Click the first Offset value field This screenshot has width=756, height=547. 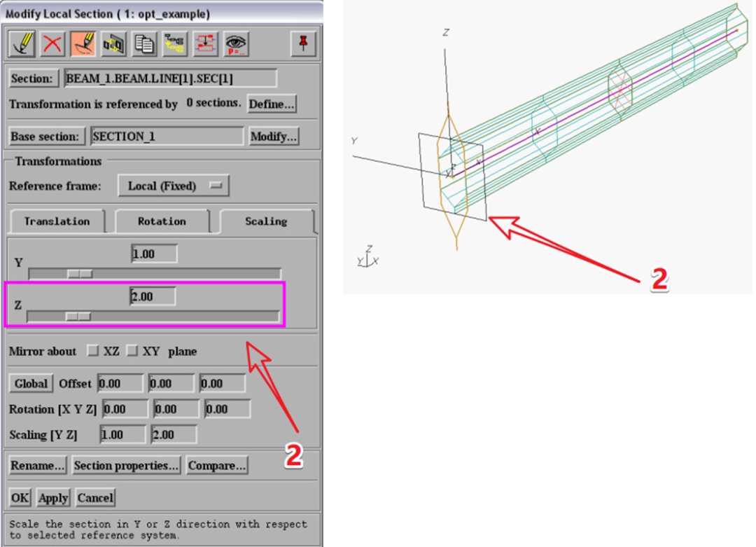pyautogui.click(x=120, y=384)
